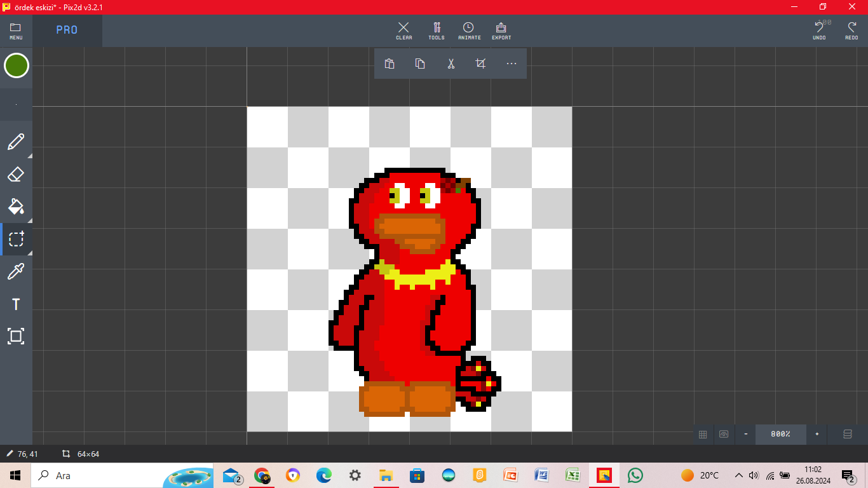Viewport: 868px width, 488px height.
Task: Click the Crop selection icon
Action: coord(481,64)
